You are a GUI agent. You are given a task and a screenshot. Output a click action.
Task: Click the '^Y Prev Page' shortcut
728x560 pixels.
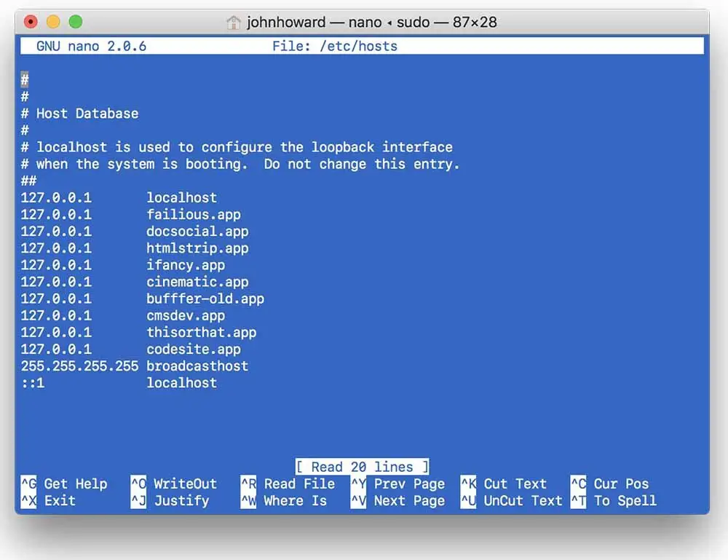coord(398,484)
